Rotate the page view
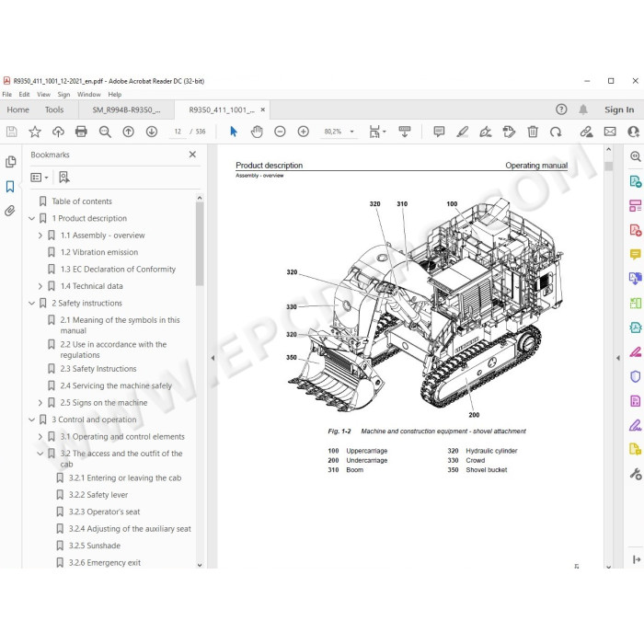Viewport: 644px width, 644px height. pyautogui.click(x=556, y=132)
